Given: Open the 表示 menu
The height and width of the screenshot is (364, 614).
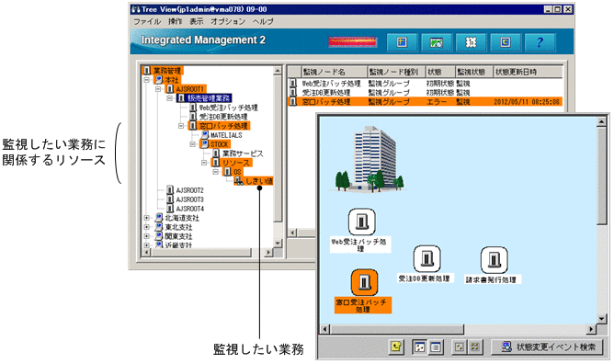Looking at the screenshot, I should coord(197,21).
